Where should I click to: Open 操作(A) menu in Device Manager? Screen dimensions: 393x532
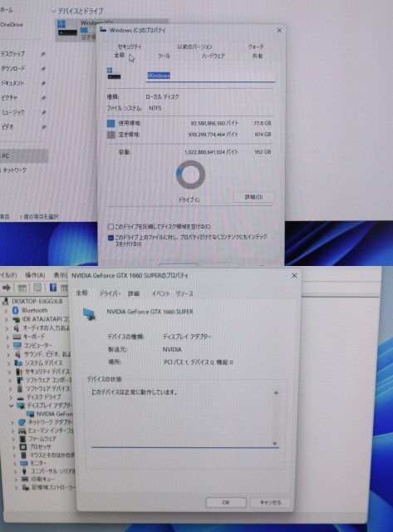(x=35, y=275)
